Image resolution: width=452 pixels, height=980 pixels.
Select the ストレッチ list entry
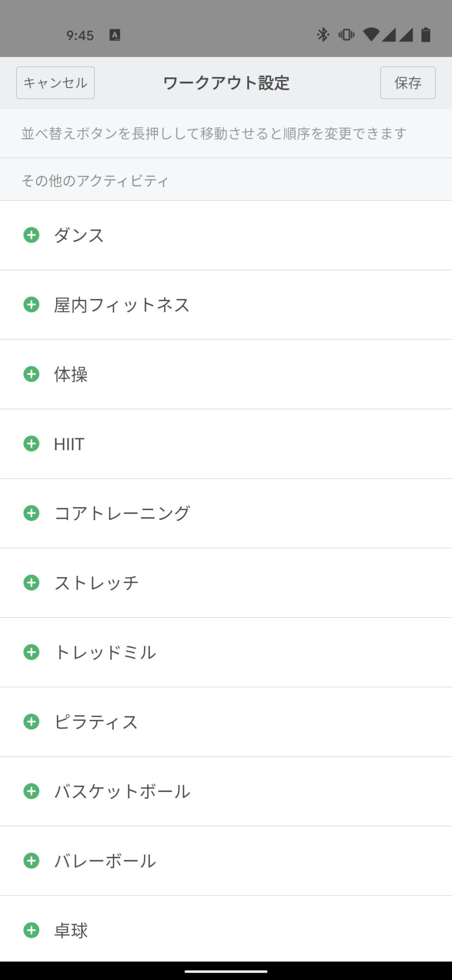(x=97, y=583)
